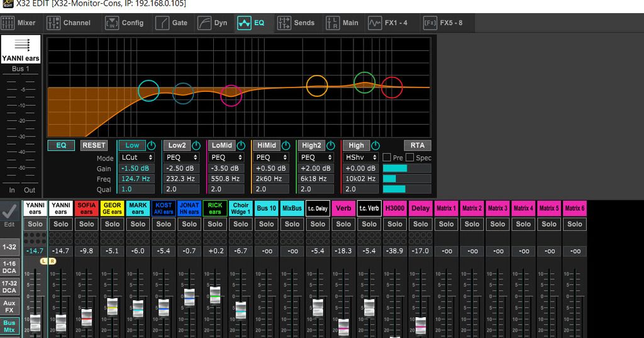This screenshot has height=338, width=644.
Task: Open the Gate tab icon
Action: pos(162,23)
